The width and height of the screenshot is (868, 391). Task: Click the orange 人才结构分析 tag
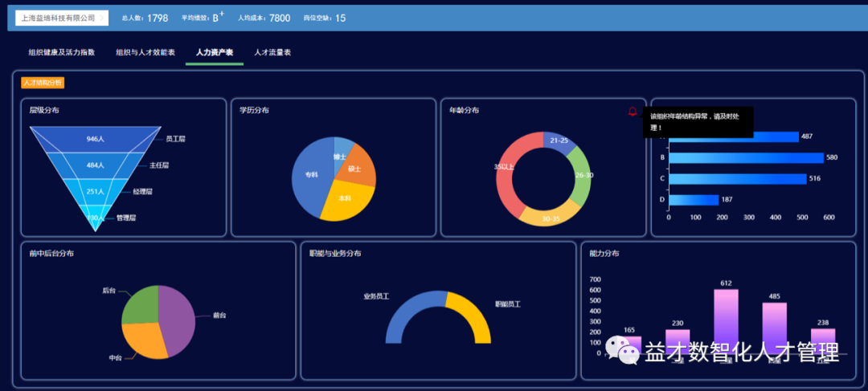click(x=43, y=83)
